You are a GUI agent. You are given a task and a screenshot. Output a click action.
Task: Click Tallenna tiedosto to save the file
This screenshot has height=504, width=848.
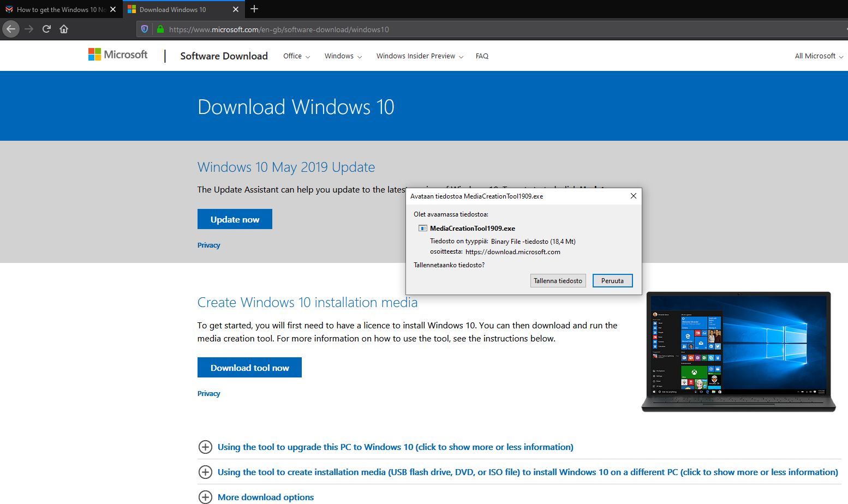(x=558, y=281)
